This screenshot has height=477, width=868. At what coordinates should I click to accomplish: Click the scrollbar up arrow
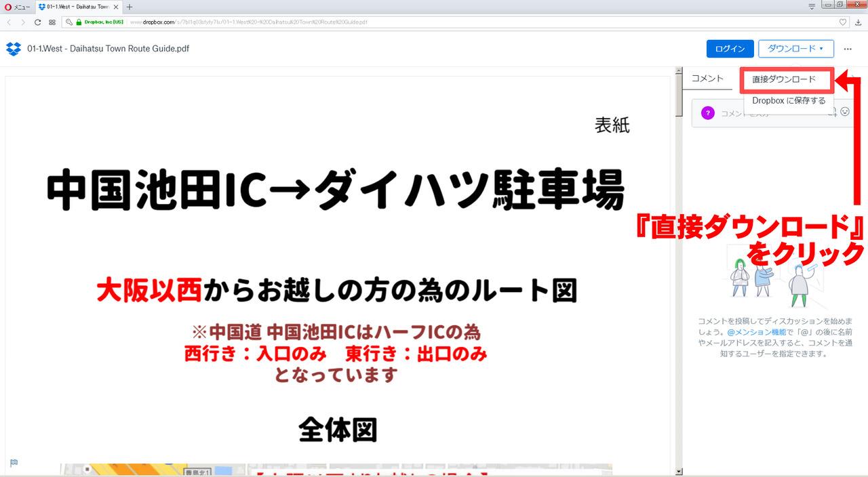click(x=679, y=72)
